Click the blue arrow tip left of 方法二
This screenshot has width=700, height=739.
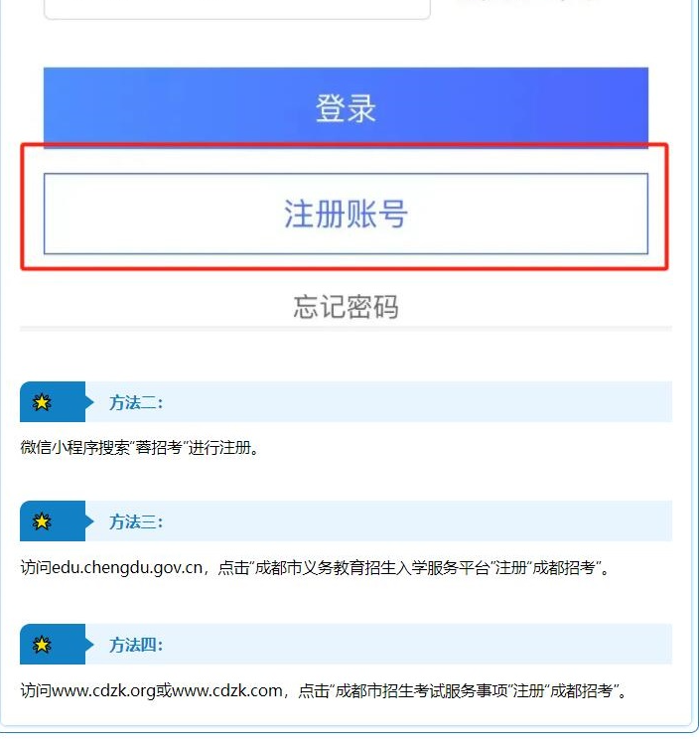coord(89,402)
